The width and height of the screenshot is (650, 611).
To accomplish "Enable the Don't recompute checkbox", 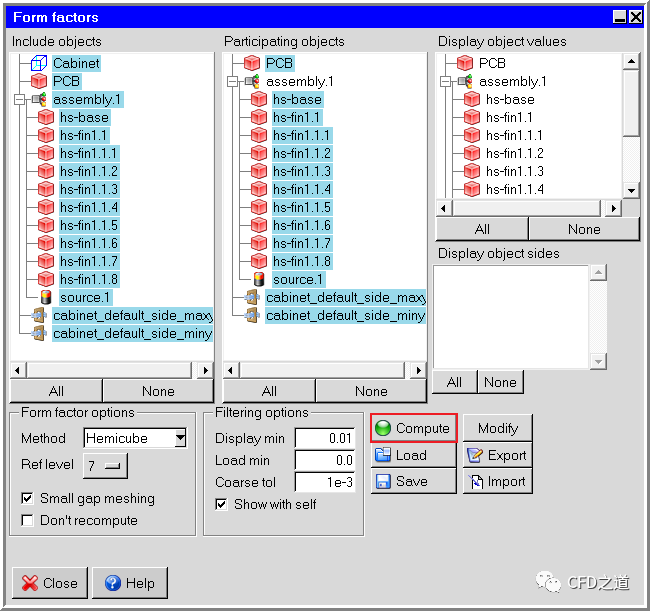I will tap(27, 520).
